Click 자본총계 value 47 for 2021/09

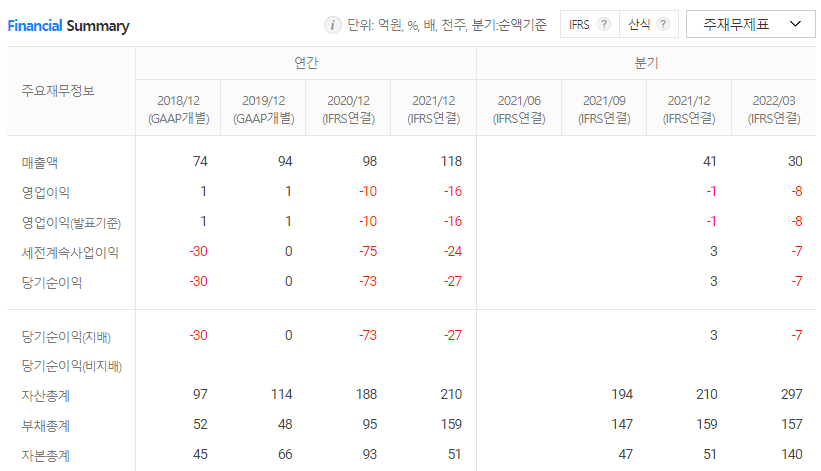click(x=625, y=454)
